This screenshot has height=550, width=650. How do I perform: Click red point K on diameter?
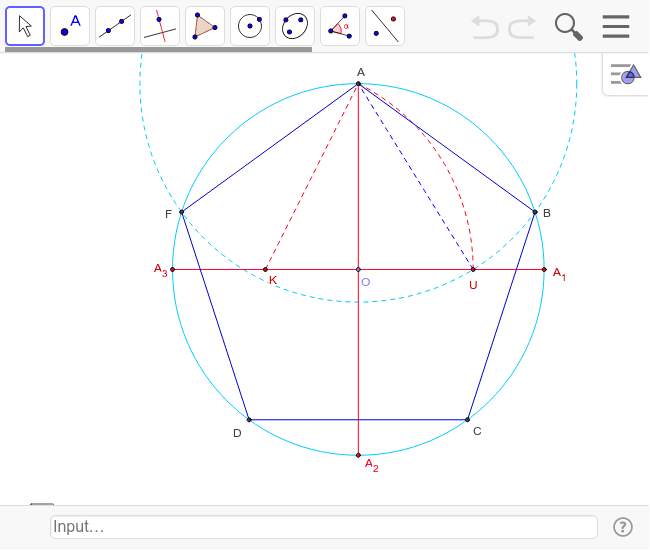(x=265, y=269)
